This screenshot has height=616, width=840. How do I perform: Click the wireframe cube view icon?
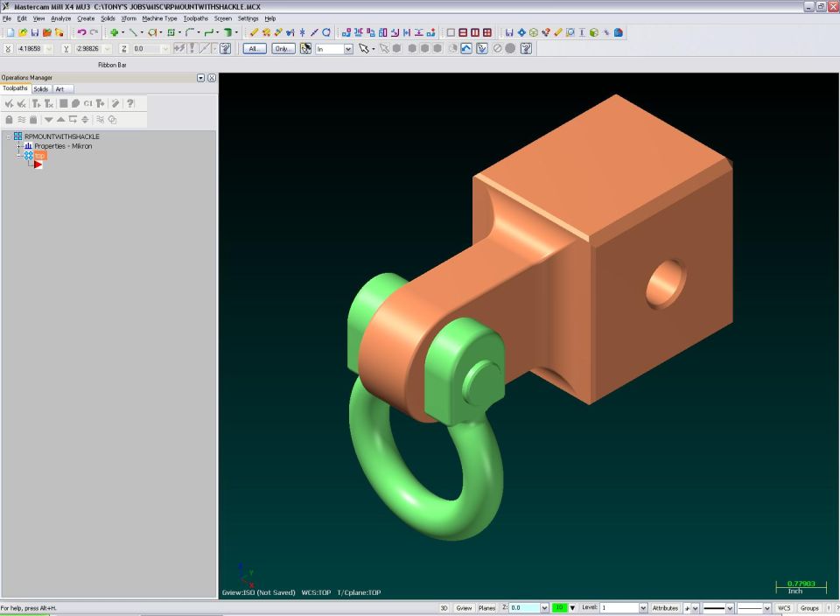(x=533, y=32)
